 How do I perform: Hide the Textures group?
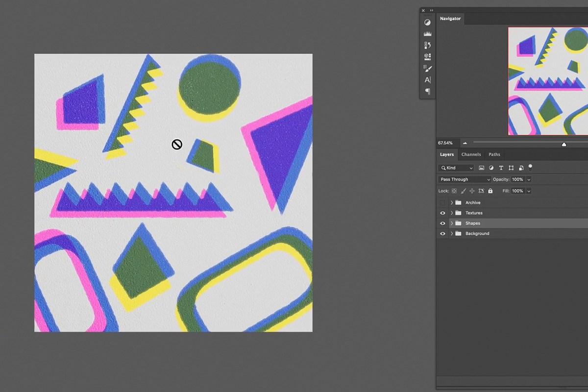click(x=442, y=213)
